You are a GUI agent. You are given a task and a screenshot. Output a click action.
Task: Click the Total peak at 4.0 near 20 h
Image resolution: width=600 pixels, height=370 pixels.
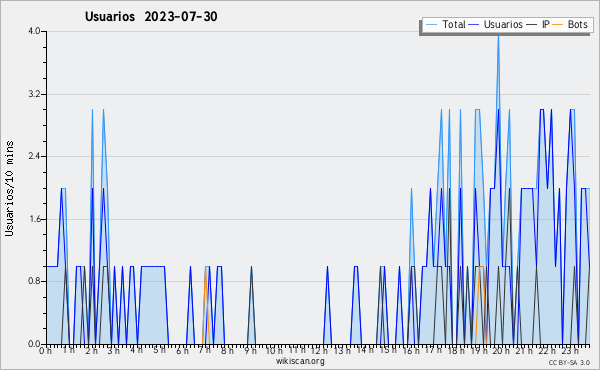[498, 36]
